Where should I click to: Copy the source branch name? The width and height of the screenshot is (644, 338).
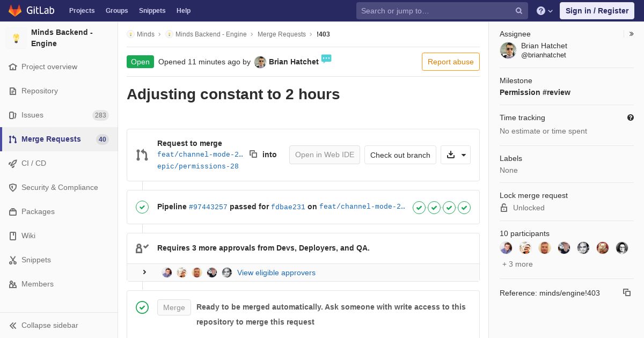click(x=253, y=154)
